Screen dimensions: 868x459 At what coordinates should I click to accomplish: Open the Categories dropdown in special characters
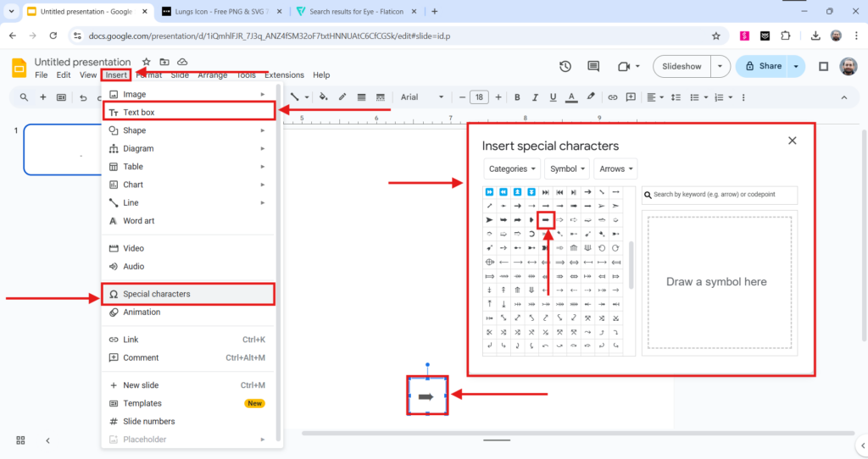click(x=511, y=169)
